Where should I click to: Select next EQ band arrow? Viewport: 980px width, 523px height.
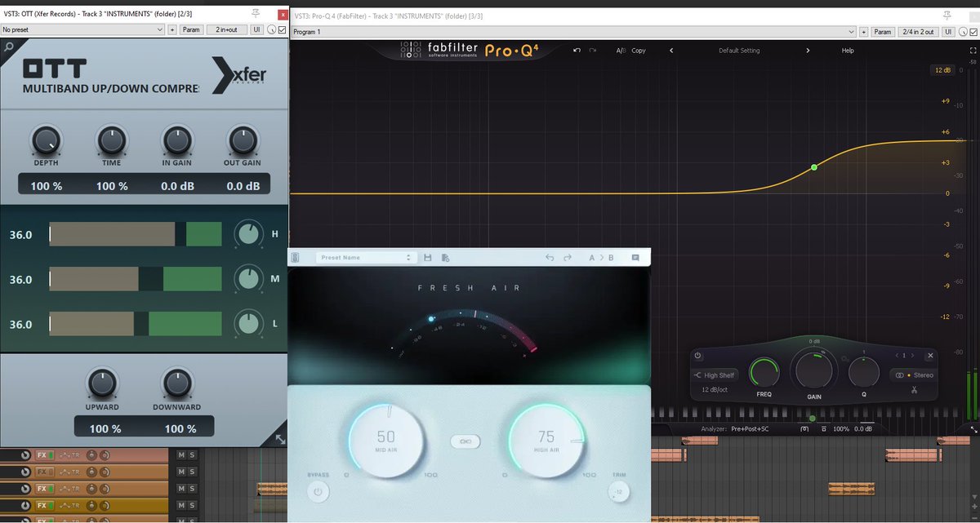pyautogui.click(x=913, y=356)
